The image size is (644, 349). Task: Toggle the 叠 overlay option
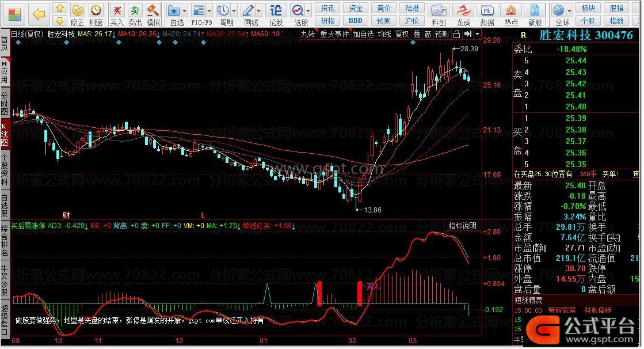tap(417, 34)
